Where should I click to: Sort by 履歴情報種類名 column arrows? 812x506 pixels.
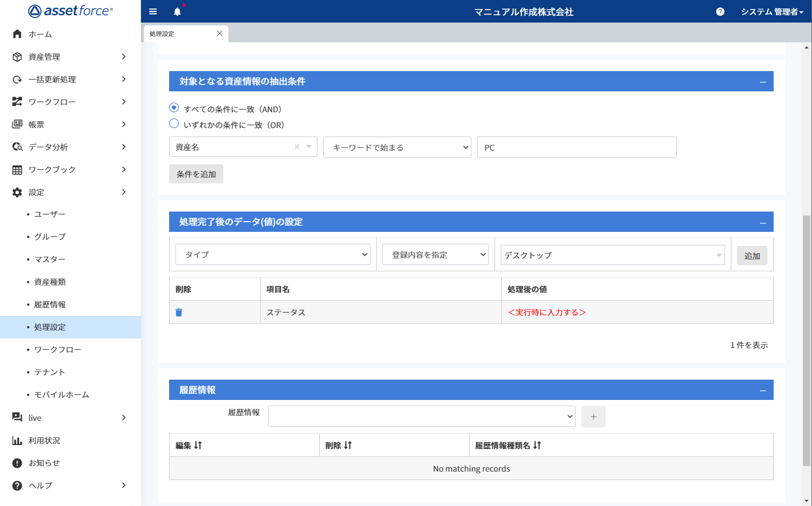pos(537,445)
